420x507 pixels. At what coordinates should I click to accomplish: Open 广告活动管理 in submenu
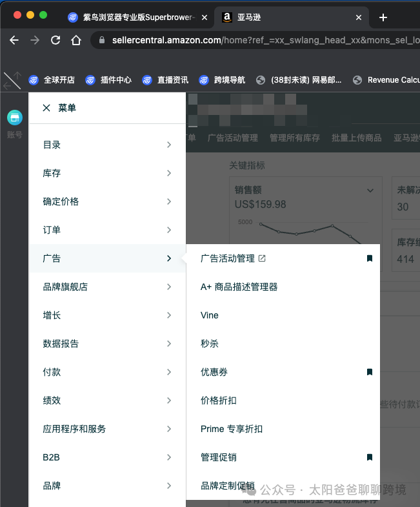pos(228,258)
